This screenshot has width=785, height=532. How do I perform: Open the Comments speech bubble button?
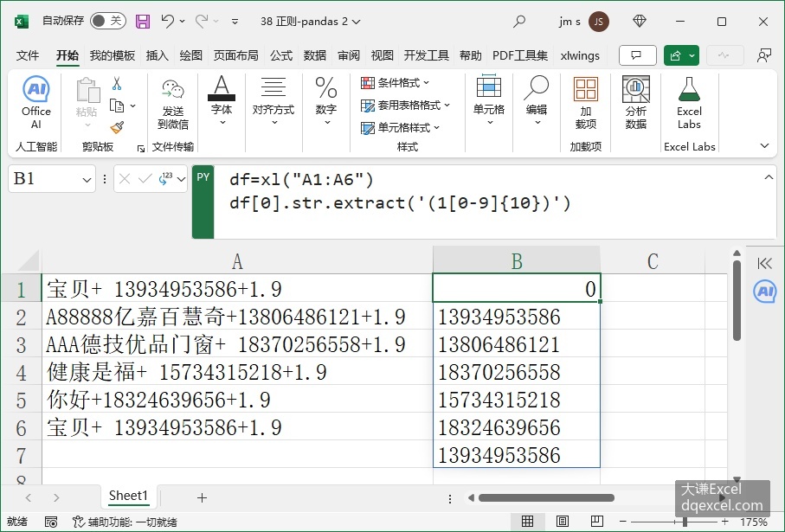[x=637, y=55]
